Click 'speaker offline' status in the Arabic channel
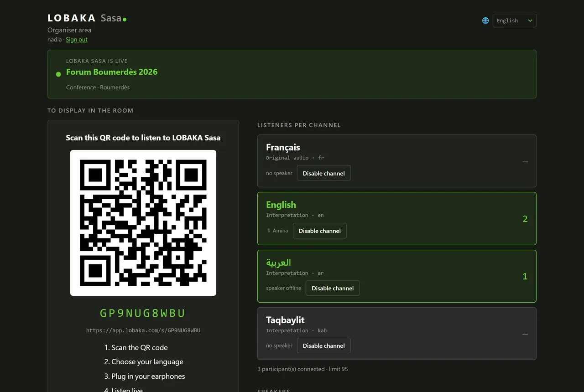584x392 pixels. [284, 288]
